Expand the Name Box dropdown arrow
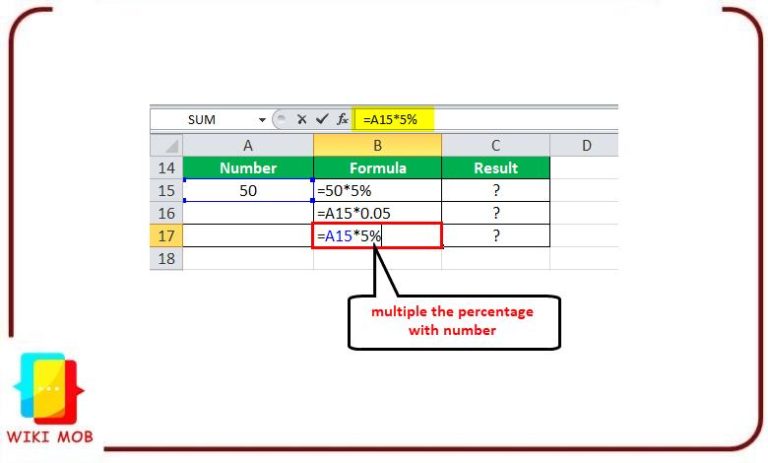The image size is (768, 463). click(x=262, y=119)
